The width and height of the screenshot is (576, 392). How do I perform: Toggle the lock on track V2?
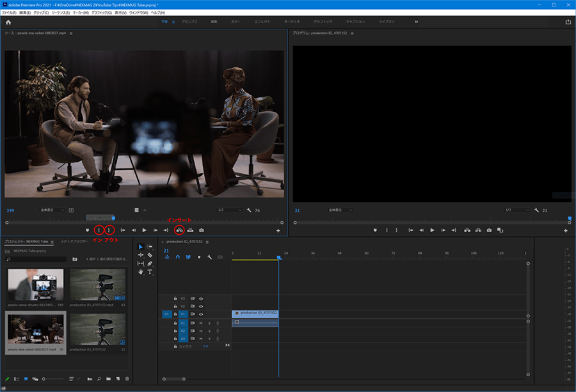(x=175, y=306)
